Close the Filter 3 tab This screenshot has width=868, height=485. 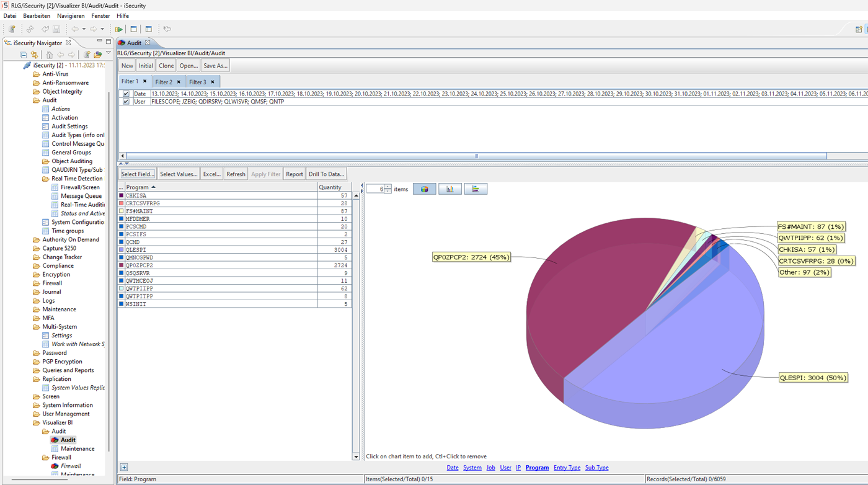click(x=213, y=82)
